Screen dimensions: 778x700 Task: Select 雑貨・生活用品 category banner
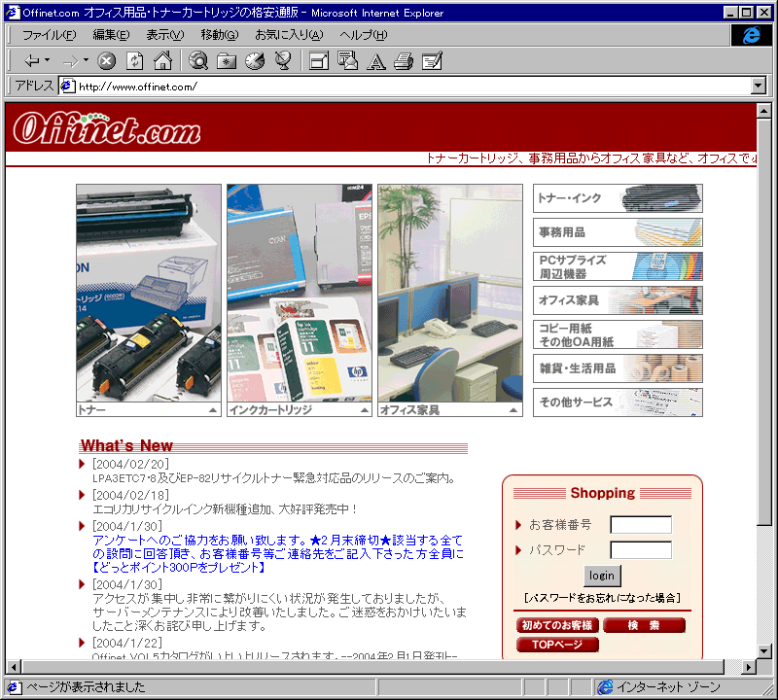pyautogui.click(x=618, y=368)
